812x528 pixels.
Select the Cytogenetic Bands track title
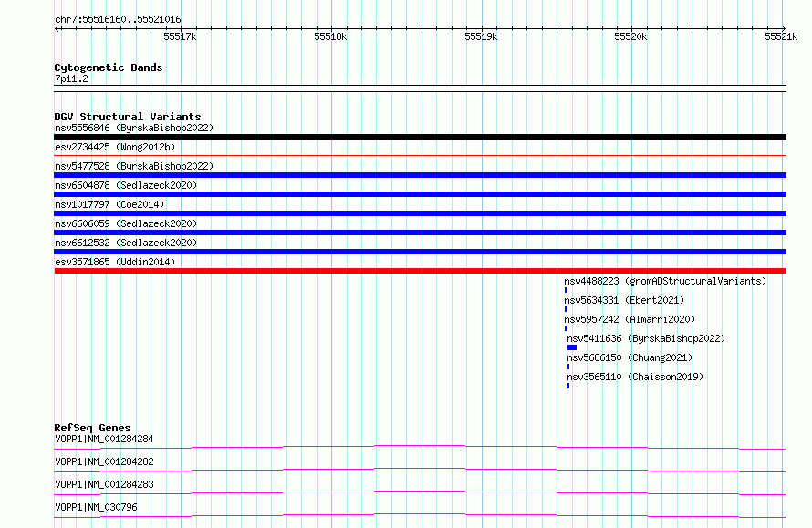pyautogui.click(x=109, y=67)
